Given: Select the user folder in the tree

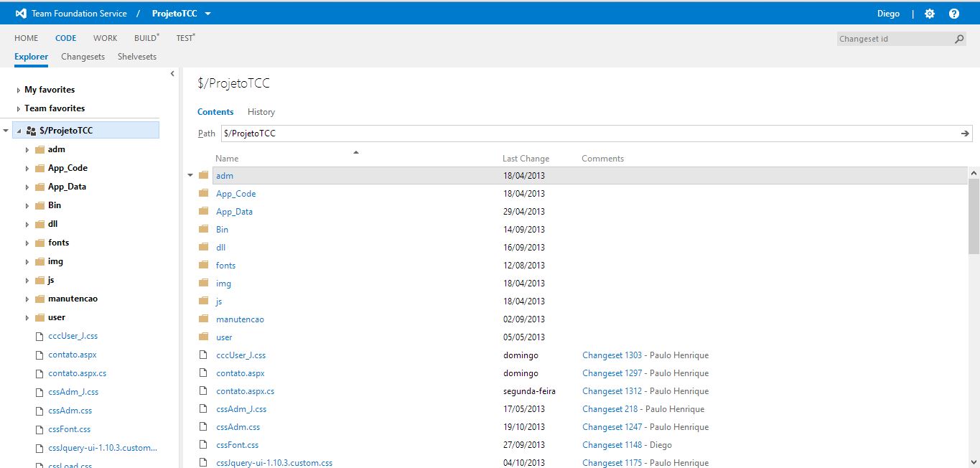Looking at the screenshot, I should tap(57, 317).
